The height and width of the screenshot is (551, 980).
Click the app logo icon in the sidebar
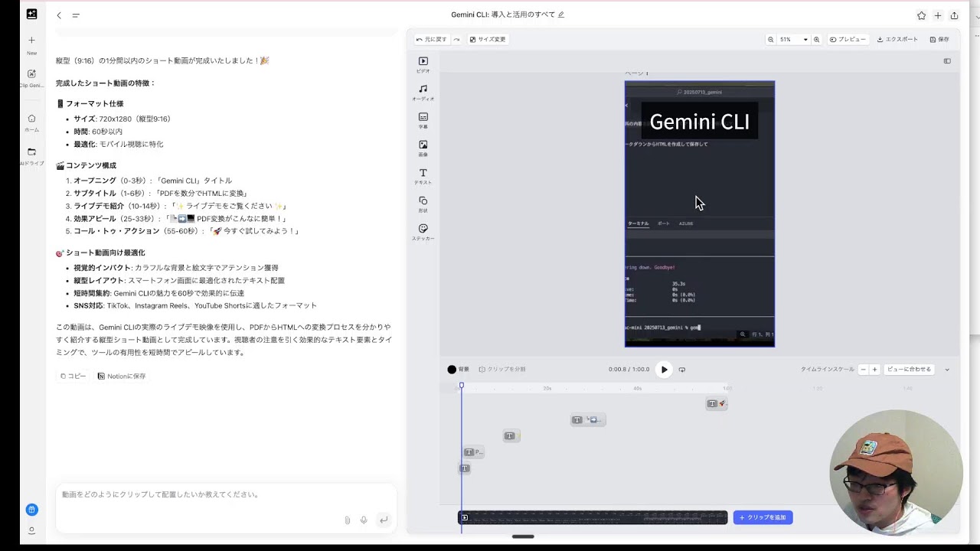(31, 15)
